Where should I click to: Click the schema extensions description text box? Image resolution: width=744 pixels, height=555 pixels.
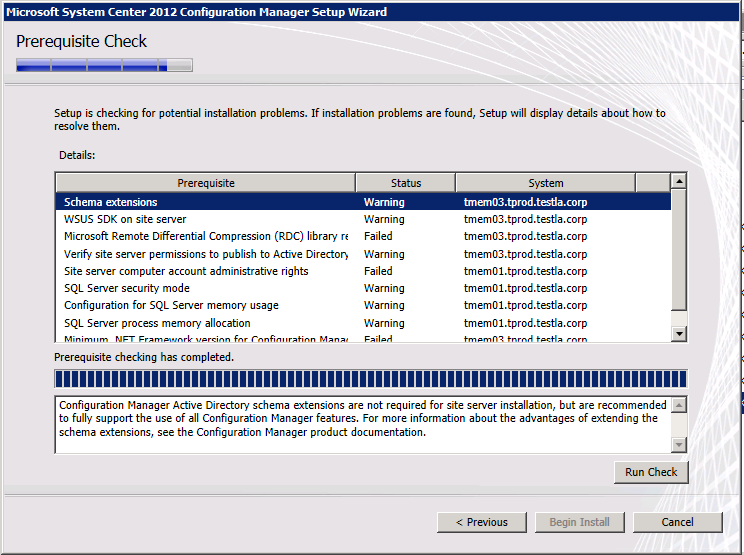[363, 425]
